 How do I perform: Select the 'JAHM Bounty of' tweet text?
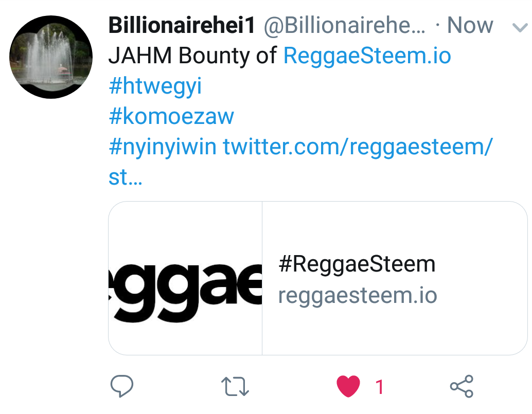click(193, 56)
